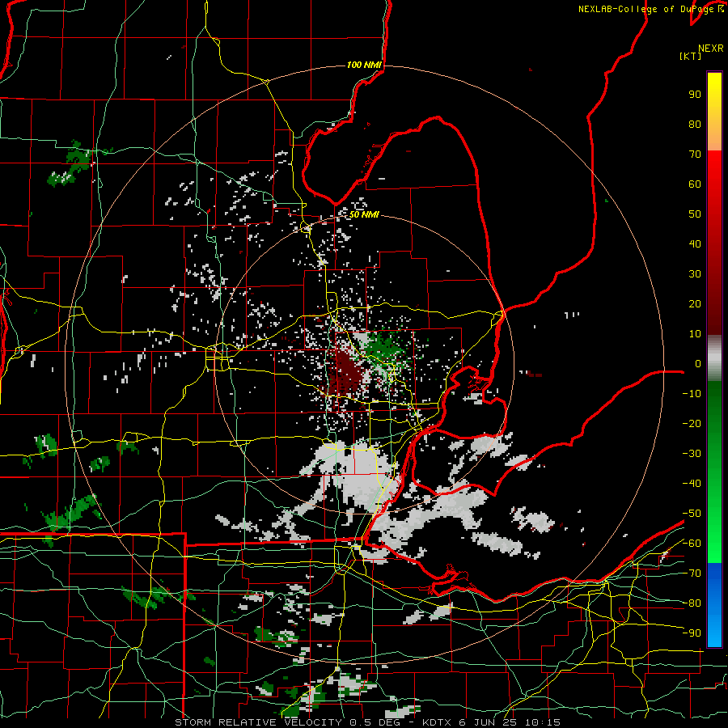Click the -10 scale label
Viewport: 728px width, 728px height.
coord(692,394)
